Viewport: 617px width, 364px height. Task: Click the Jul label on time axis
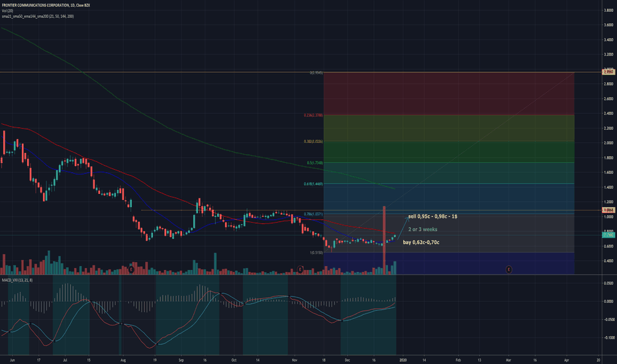[x=65, y=360]
